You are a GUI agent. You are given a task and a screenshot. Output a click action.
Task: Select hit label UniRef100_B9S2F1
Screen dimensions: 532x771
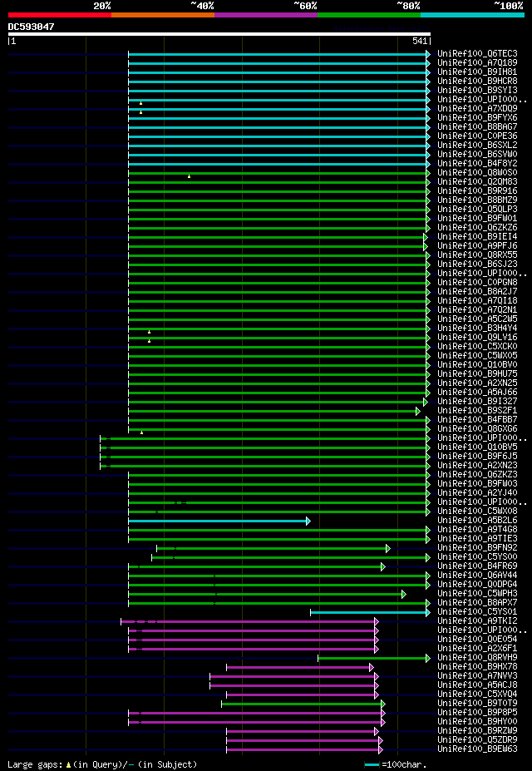click(x=477, y=411)
